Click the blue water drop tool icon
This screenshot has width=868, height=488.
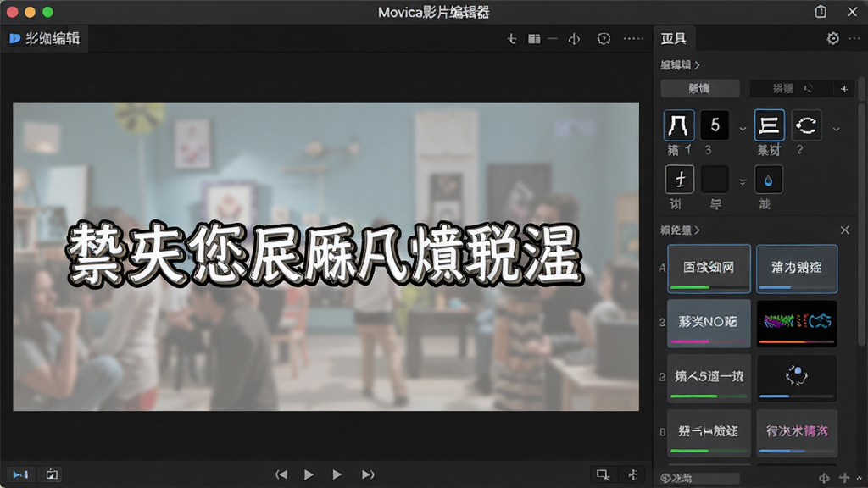coord(768,180)
